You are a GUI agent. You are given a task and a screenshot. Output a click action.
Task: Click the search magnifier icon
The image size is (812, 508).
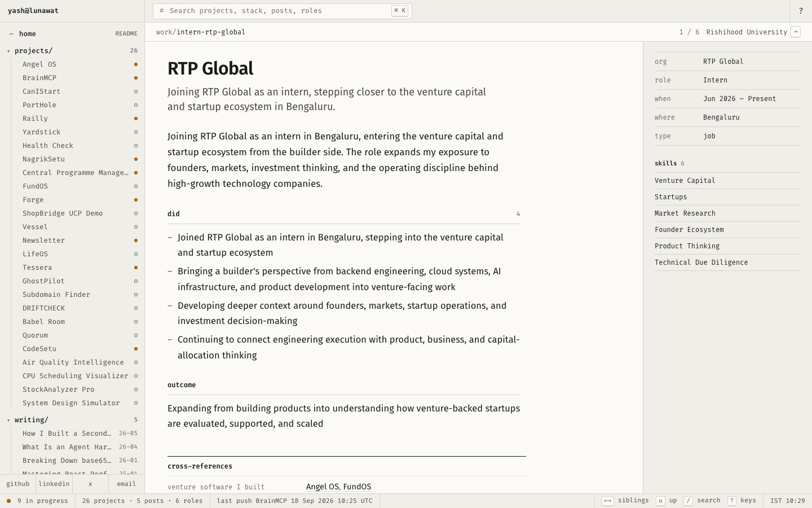click(x=162, y=11)
